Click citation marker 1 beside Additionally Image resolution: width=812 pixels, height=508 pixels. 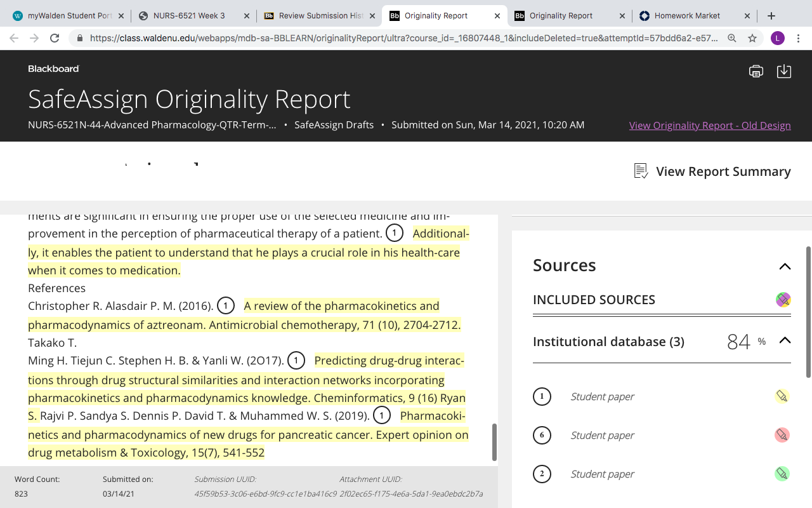click(395, 233)
